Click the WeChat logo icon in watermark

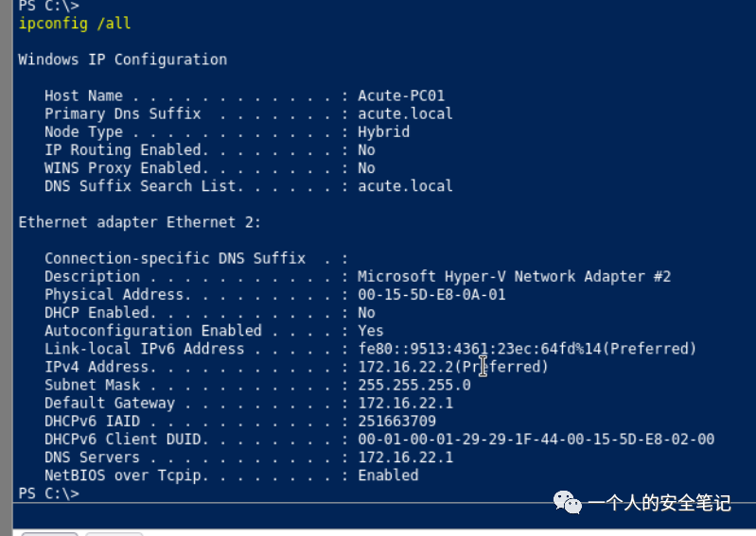(568, 503)
